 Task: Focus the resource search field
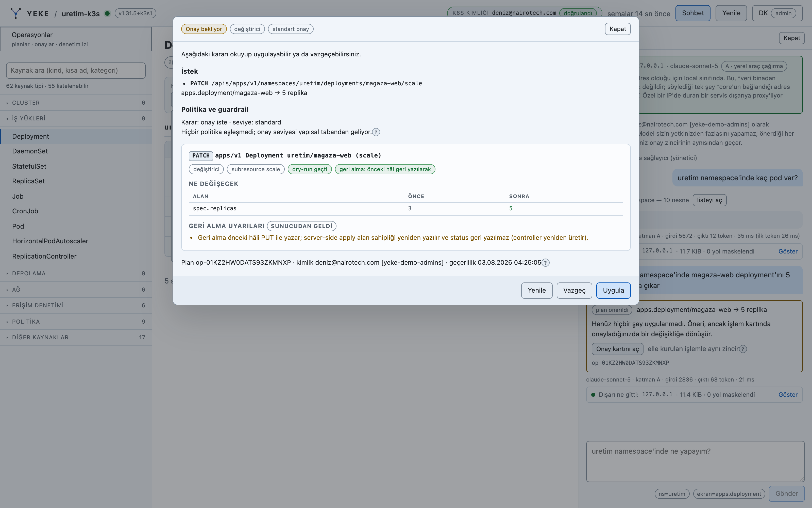76,71
